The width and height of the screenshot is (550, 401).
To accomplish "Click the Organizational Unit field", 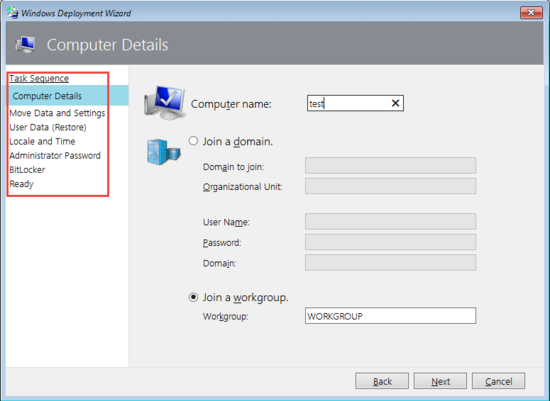I will [390, 186].
